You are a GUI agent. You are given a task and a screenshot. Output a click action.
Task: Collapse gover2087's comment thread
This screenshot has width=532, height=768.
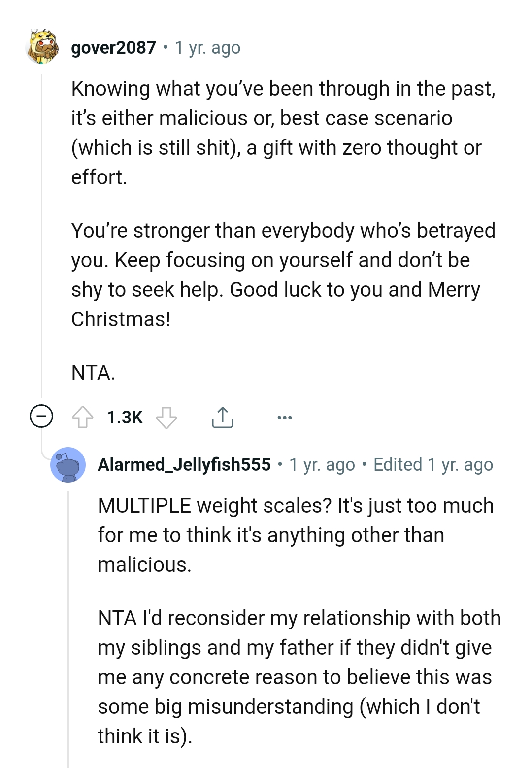tap(41, 417)
